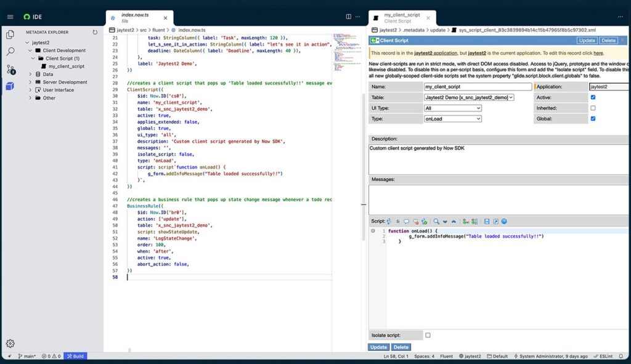631x364 pixels.
Task: Uncheck the Active checkbox
Action: click(x=593, y=97)
